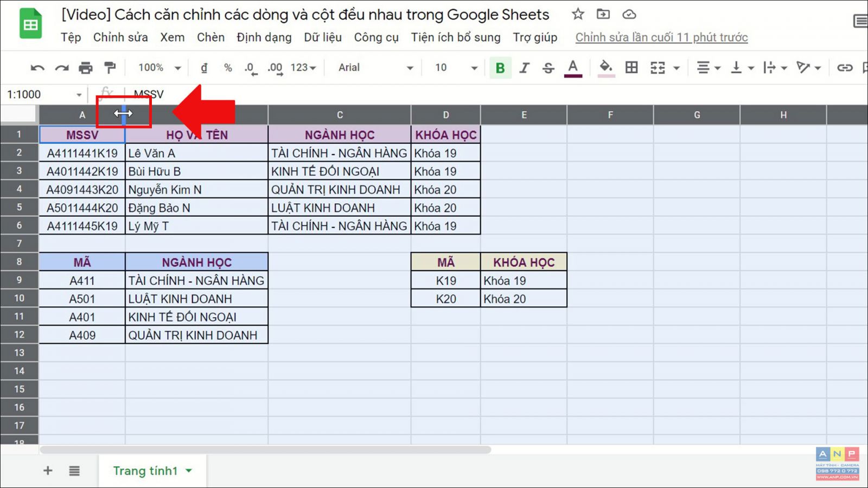Select row 7 header
This screenshot has height=488, width=868.
[19, 243]
